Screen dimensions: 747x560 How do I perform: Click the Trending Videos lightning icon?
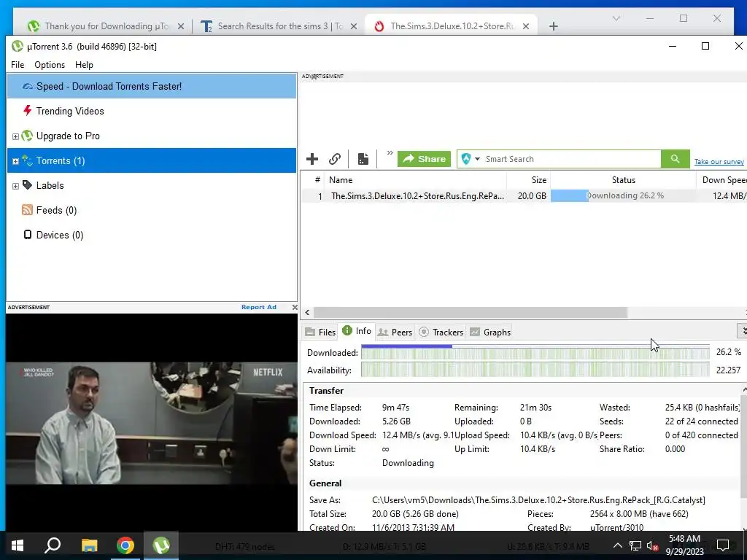pyautogui.click(x=27, y=111)
